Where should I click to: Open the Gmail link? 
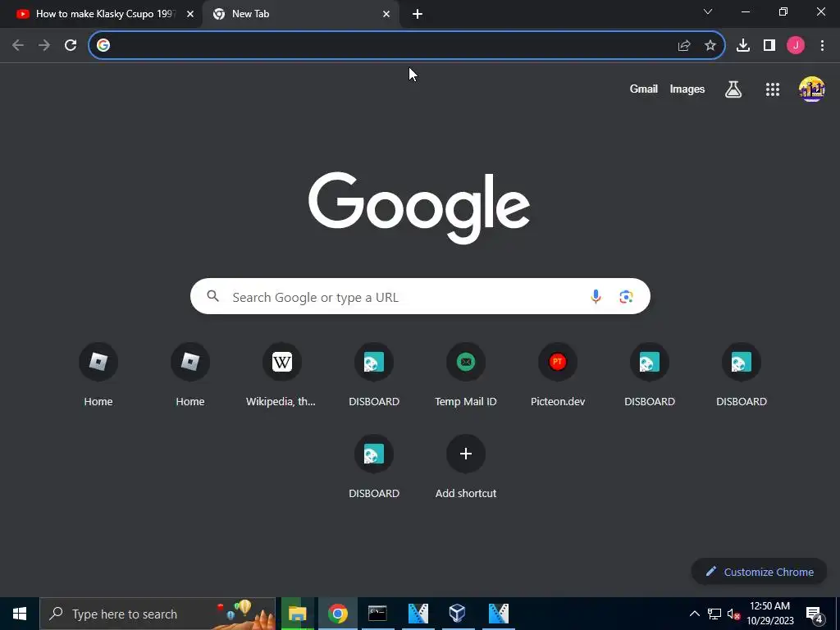tap(643, 89)
